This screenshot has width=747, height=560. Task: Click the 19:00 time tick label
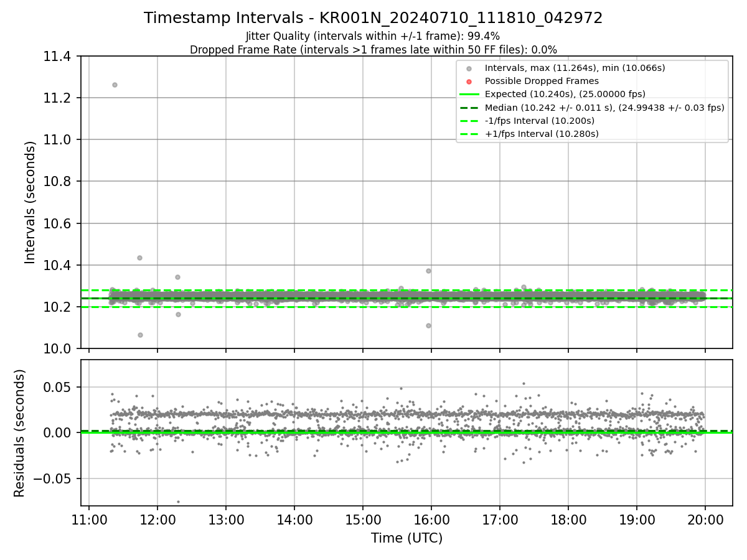637,519
